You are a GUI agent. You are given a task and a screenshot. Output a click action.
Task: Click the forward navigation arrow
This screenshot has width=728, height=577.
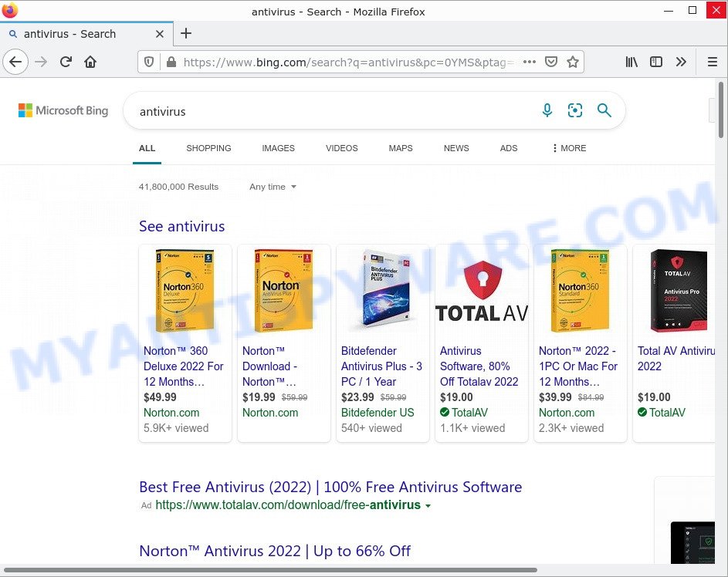click(41, 62)
